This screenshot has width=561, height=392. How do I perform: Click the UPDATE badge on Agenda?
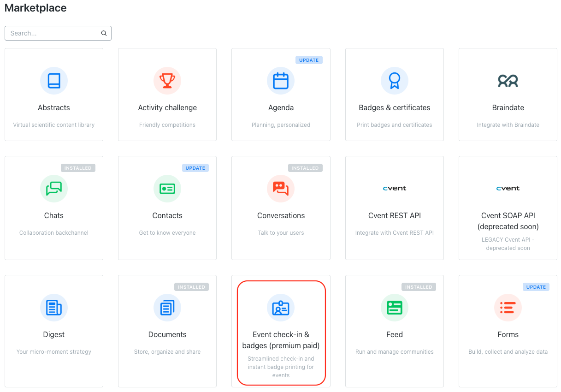click(x=309, y=60)
